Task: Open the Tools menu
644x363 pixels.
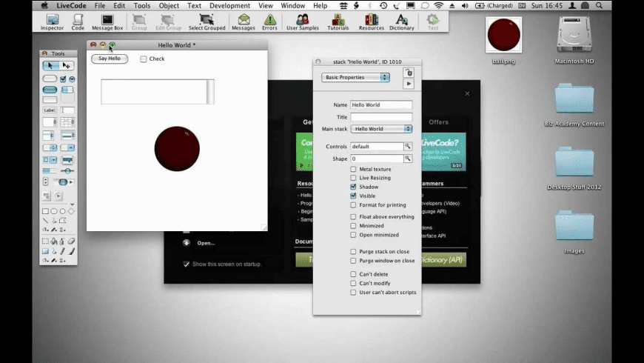Action: pyautogui.click(x=141, y=5)
